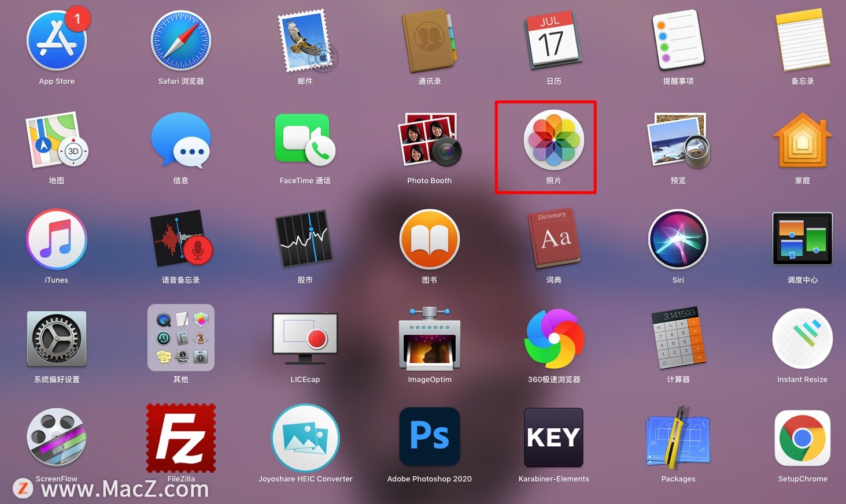Image resolution: width=846 pixels, height=504 pixels.
Task: Open Karabiner-Elements
Action: 554,438
